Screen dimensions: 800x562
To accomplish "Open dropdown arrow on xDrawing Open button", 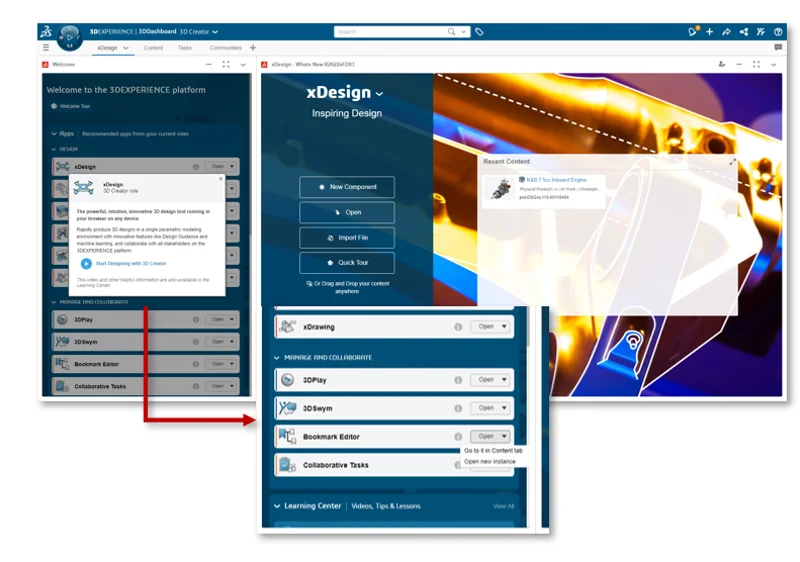I will 504,326.
